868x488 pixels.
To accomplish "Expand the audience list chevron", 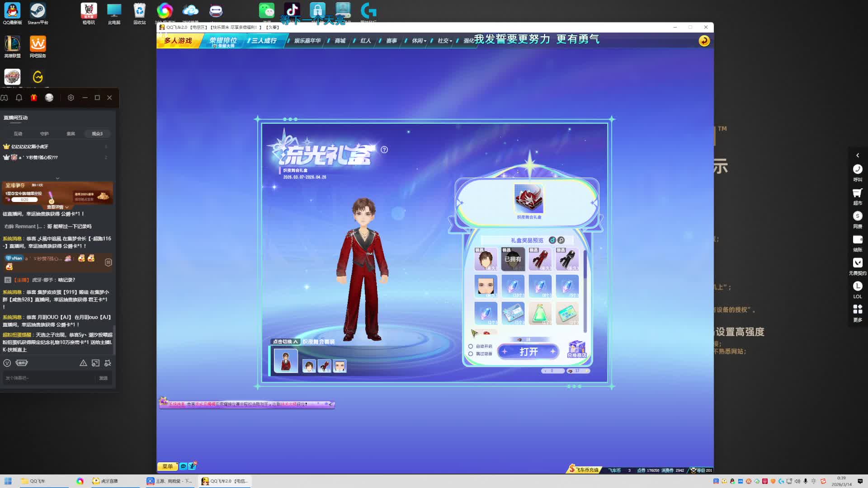I will [x=57, y=178].
